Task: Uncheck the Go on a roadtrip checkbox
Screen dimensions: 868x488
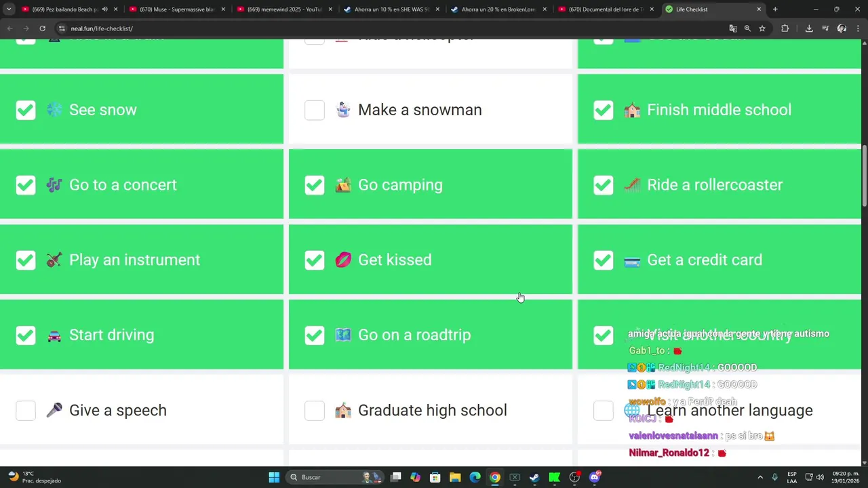Action: pos(315,335)
